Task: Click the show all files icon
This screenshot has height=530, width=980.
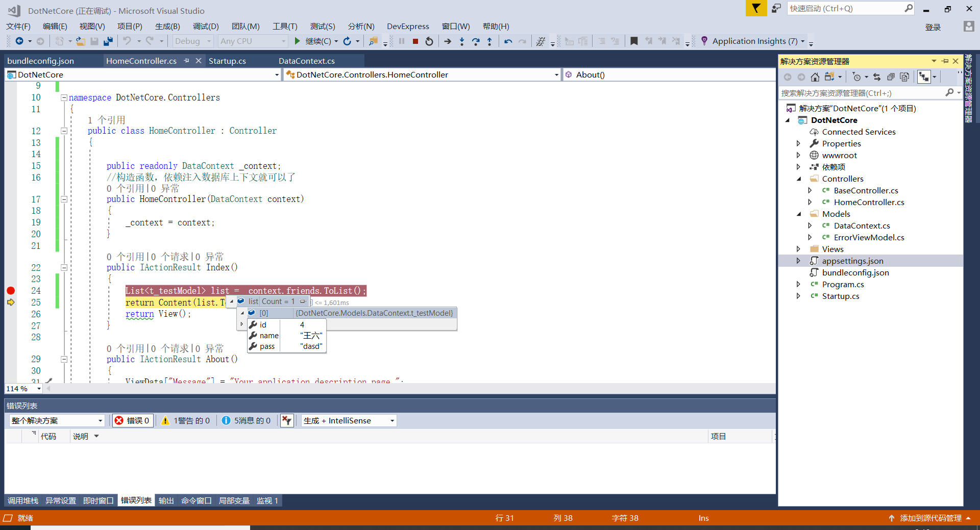Action: point(904,77)
